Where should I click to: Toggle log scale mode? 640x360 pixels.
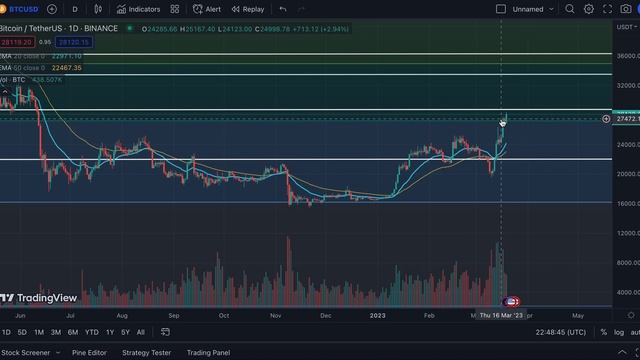pyautogui.click(x=619, y=332)
